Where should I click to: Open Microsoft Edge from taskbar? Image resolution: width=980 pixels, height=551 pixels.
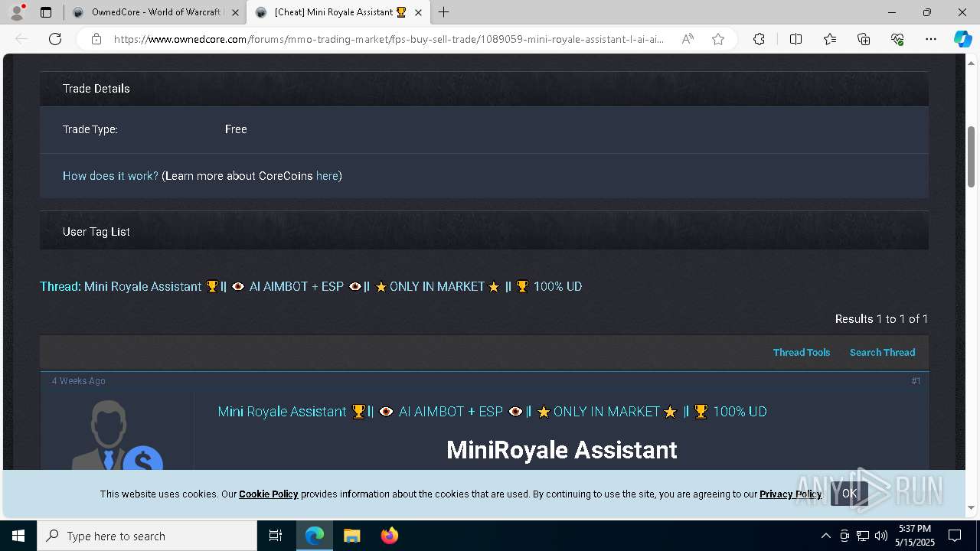coord(315,536)
